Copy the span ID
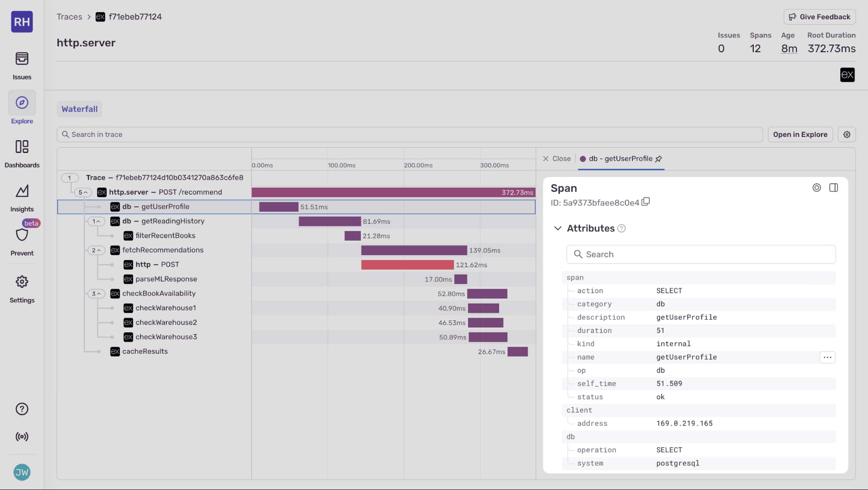This screenshot has height=490, width=868. 646,202
